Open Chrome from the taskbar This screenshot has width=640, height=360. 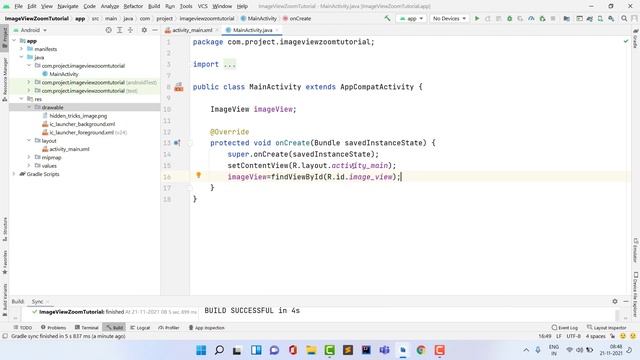tap(421, 350)
